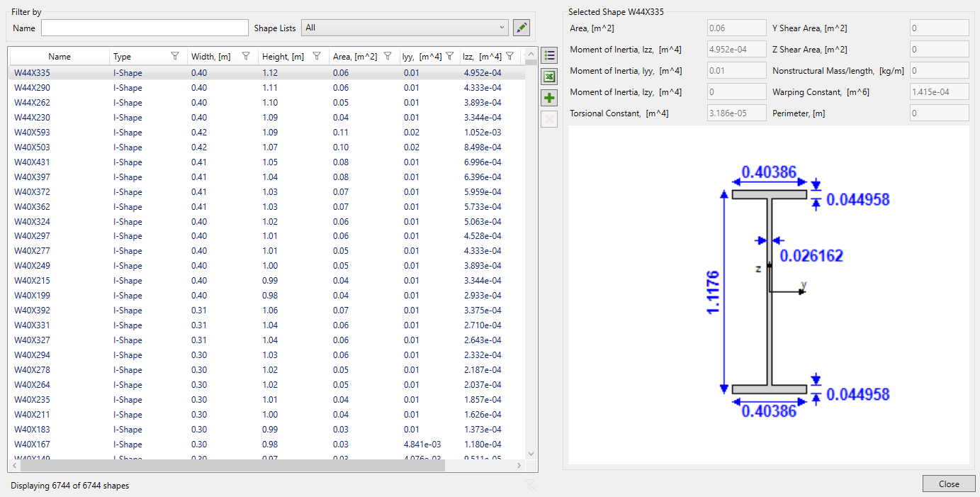Edit the Warping Constant value field

[939, 91]
